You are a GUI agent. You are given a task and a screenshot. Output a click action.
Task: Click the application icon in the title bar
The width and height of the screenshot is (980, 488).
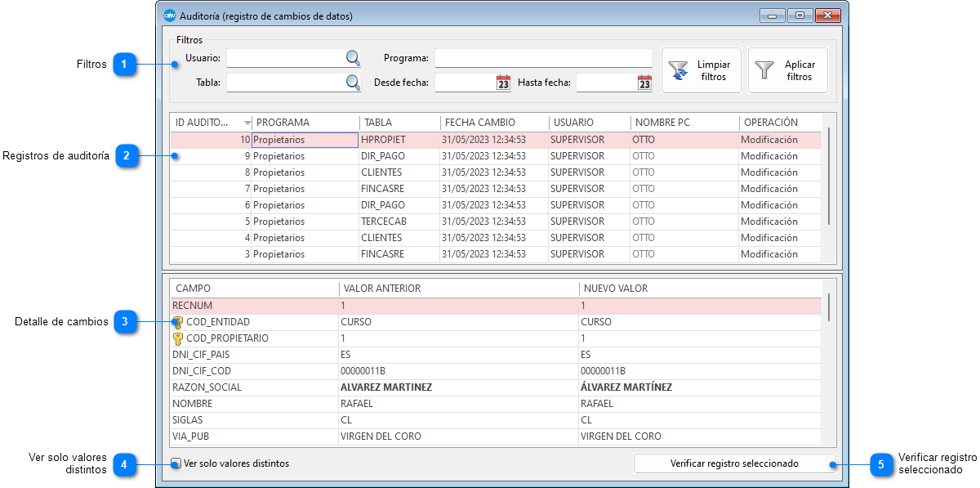tap(170, 16)
